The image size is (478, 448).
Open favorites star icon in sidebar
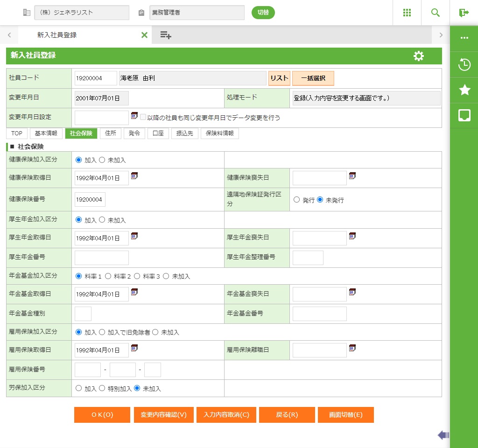coord(464,90)
